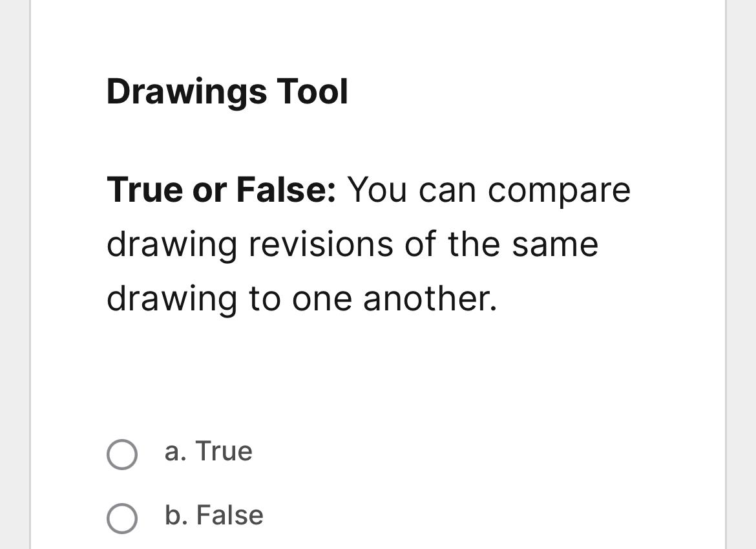Click the 'Drawings Tool' heading
The width and height of the screenshot is (756, 549).
tap(227, 91)
